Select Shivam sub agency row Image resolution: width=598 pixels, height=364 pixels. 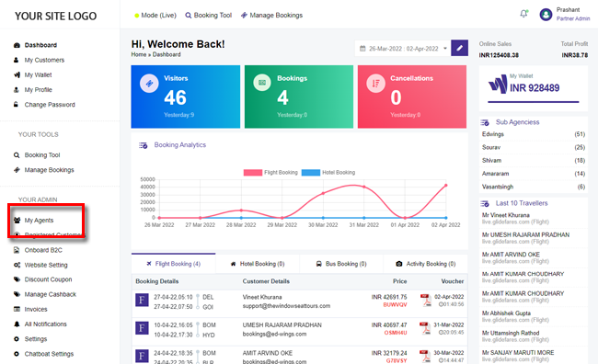534,161
